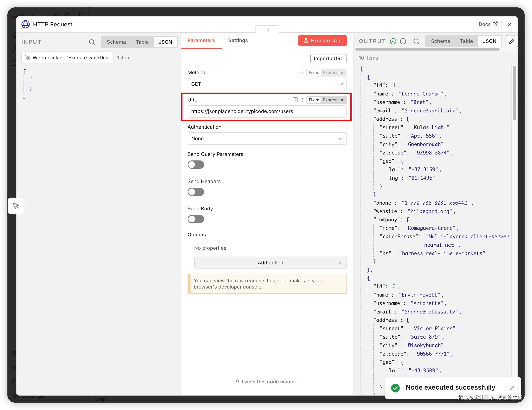Click the OUTPUT panel search icon
Image resolution: width=532 pixels, height=410 pixels.
point(416,41)
